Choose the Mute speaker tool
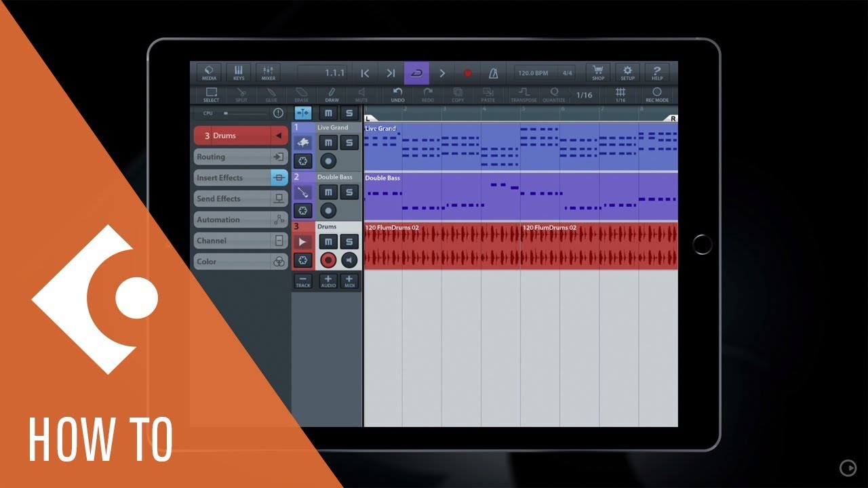This screenshot has width=868, height=488. coord(361,95)
